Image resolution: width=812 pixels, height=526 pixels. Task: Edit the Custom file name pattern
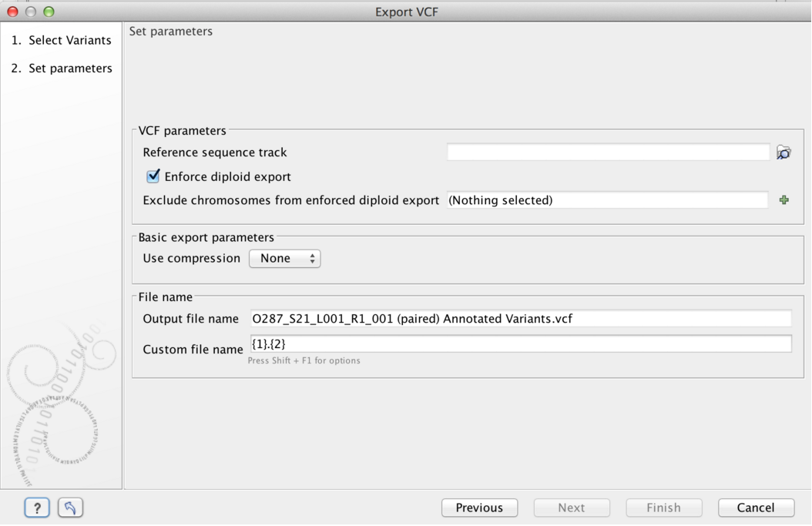(x=522, y=343)
